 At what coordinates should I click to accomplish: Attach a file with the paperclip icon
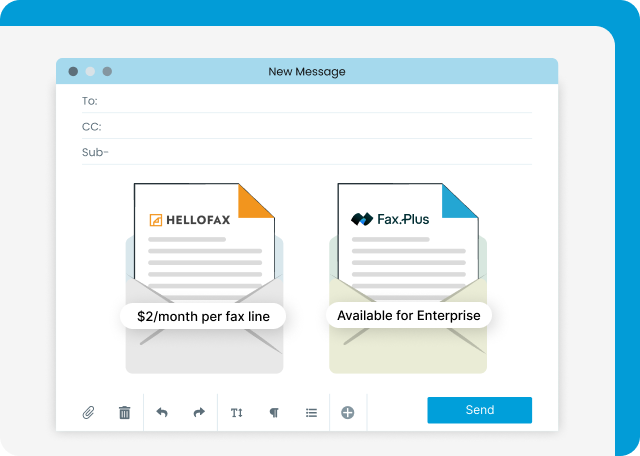click(88, 412)
